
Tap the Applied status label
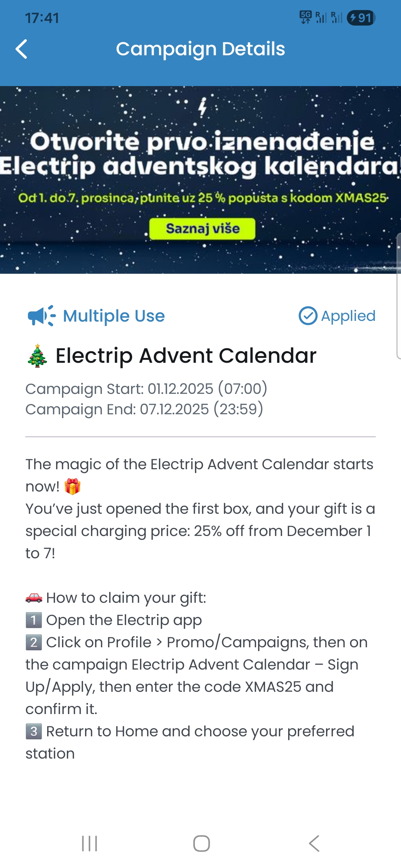tap(348, 316)
